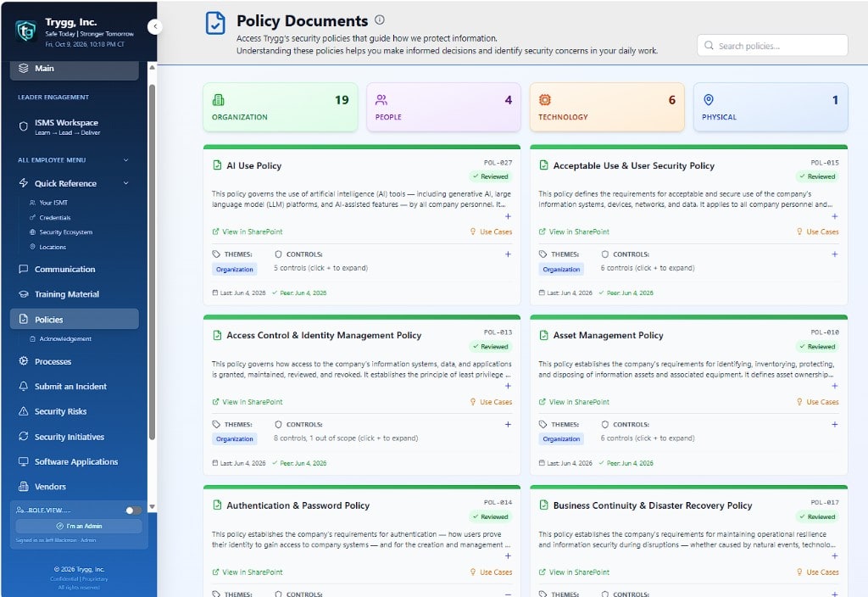Click the AI Use Policy document icon
The height and width of the screenshot is (597, 868).
tap(218, 165)
